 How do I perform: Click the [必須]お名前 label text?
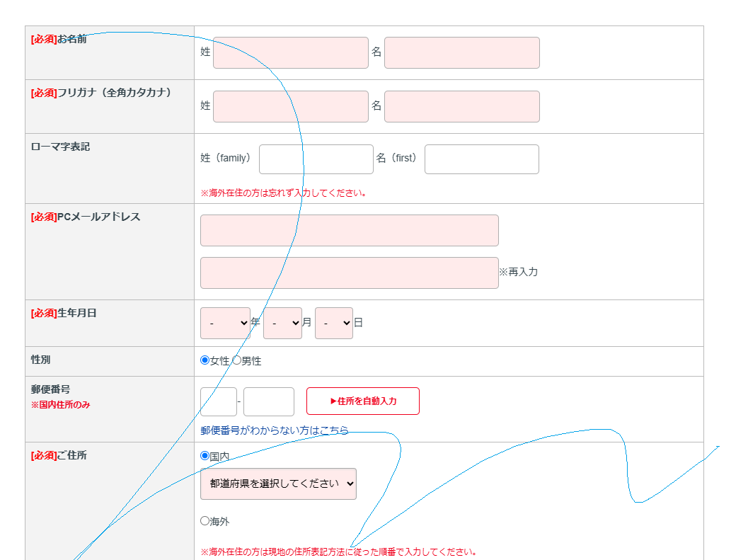(x=59, y=39)
